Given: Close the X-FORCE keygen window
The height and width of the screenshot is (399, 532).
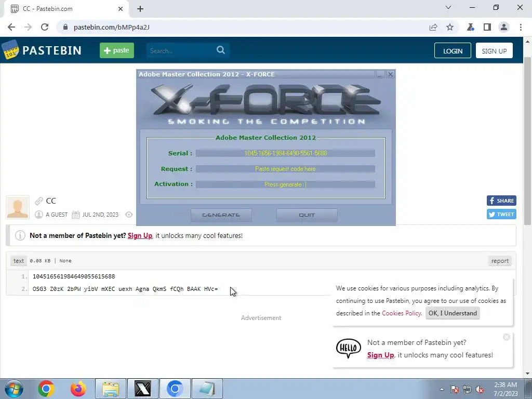Looking at the screenshot, I should 390,74.
